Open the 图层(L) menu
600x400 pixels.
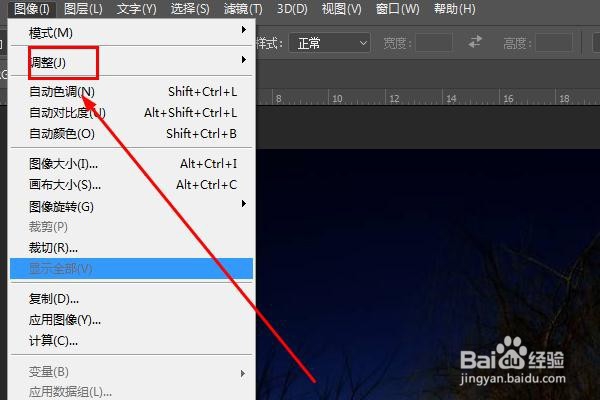83,9
